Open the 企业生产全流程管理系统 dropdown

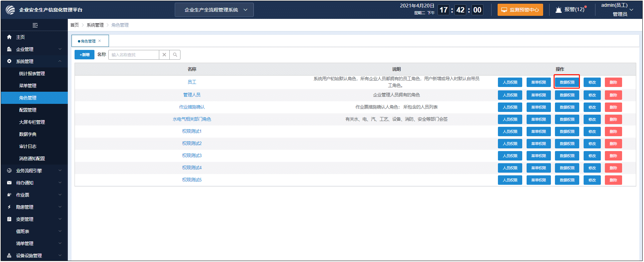[214, 10]
